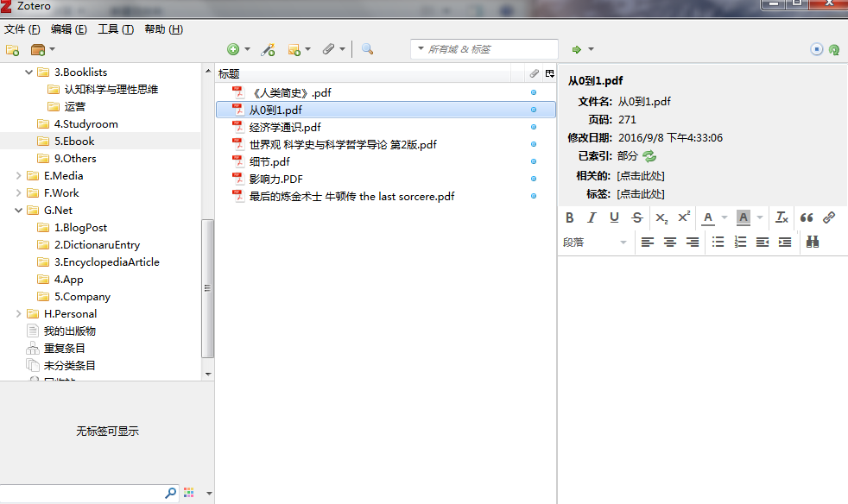Viewport: 848px width, 504px height.
Task: Open the 工具 (T) menu
Action: 116,29
